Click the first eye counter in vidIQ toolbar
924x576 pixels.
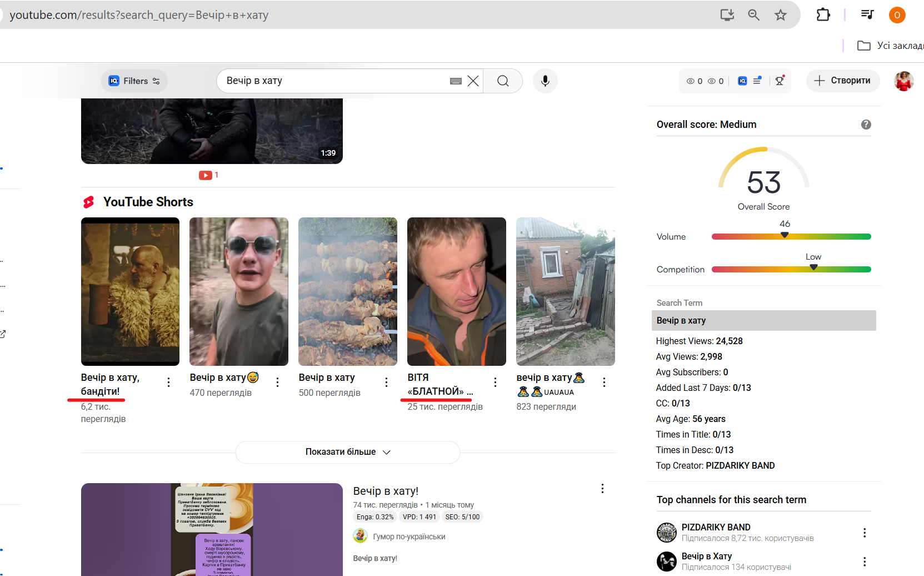tap(695, 81)
